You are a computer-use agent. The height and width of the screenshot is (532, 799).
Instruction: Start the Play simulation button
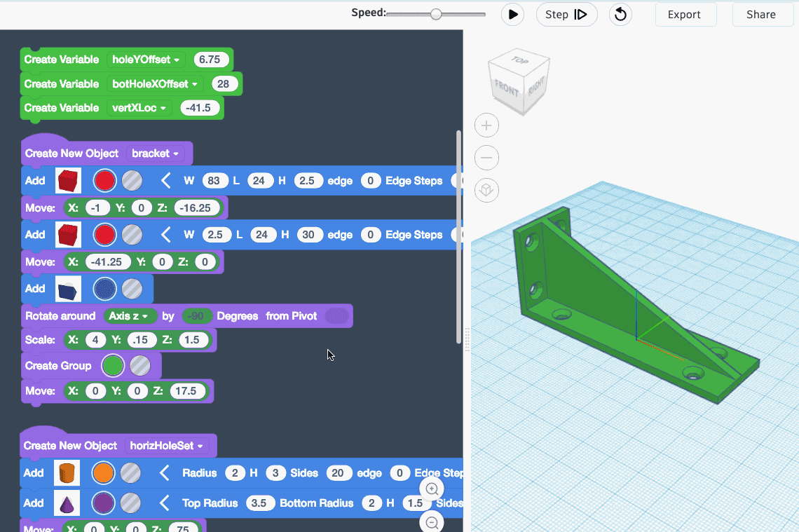click(512, 14)
